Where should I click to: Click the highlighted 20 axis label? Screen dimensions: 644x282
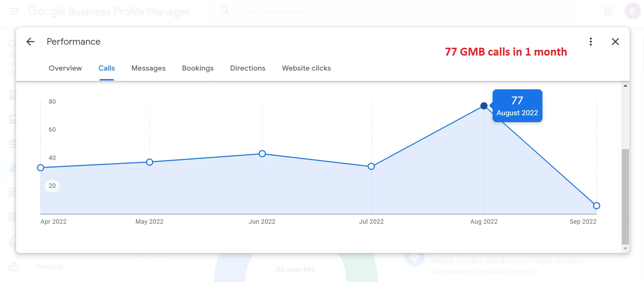click(x=52, y=186)
